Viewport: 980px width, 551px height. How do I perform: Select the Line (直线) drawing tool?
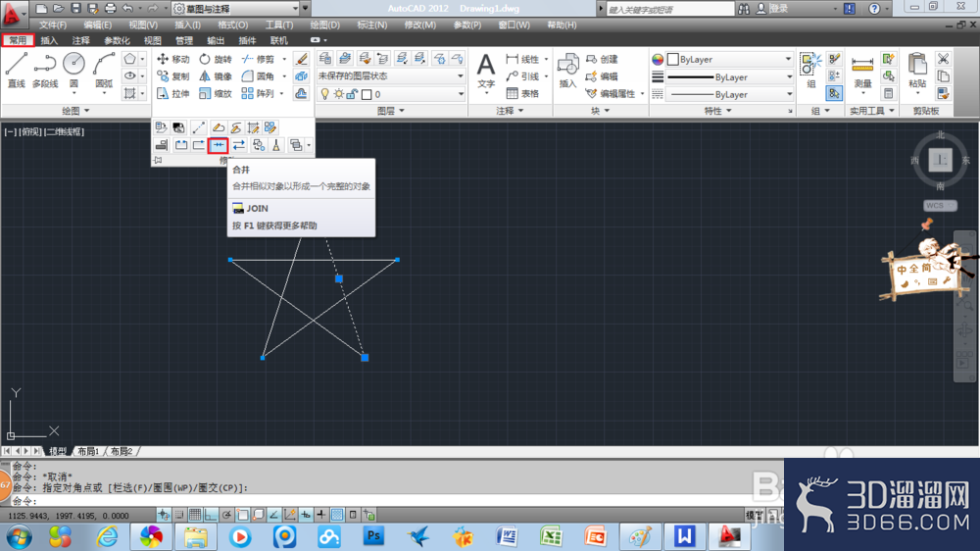click(17, 70)
